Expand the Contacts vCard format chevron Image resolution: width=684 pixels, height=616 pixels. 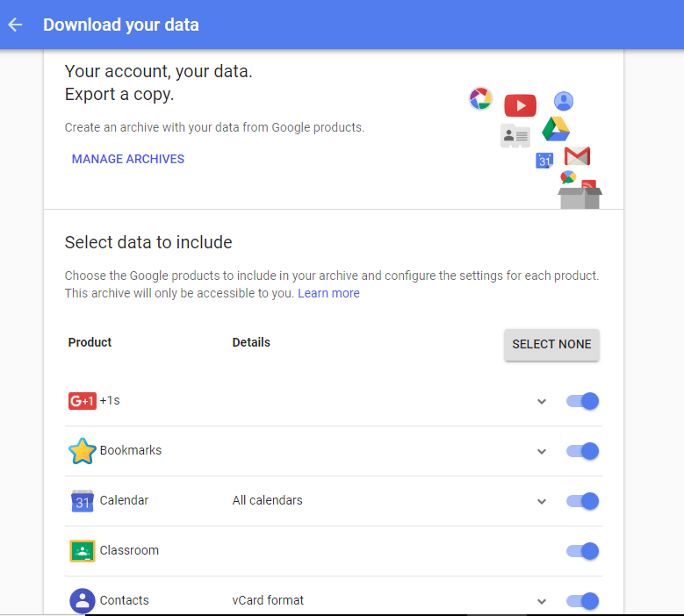(542, 602)
